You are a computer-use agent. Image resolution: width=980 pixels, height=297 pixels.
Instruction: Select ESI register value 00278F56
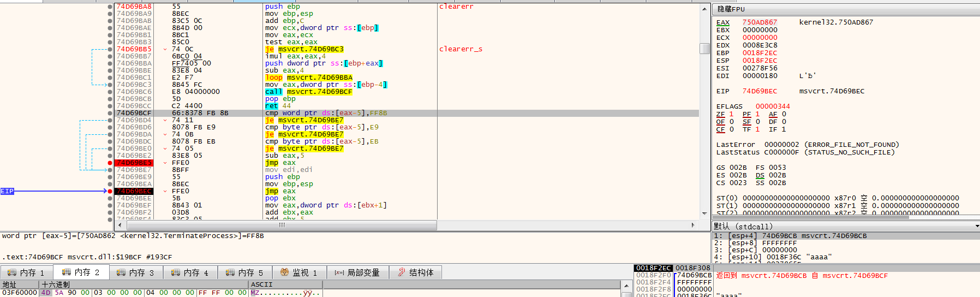click(760, 68)
